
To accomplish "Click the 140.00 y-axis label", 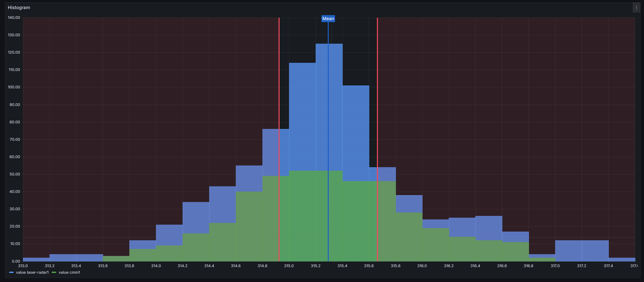I will 14,18.
